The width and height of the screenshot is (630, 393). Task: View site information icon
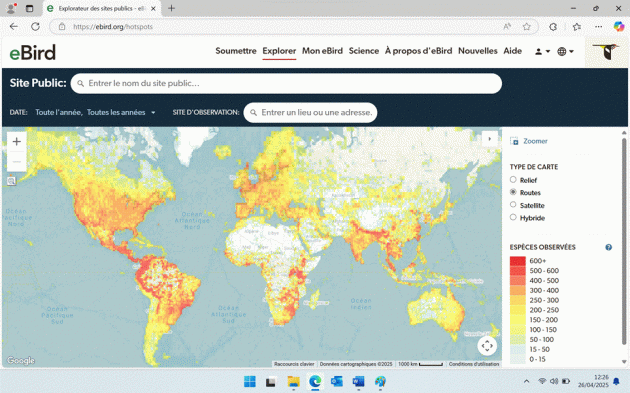[62, 27]
